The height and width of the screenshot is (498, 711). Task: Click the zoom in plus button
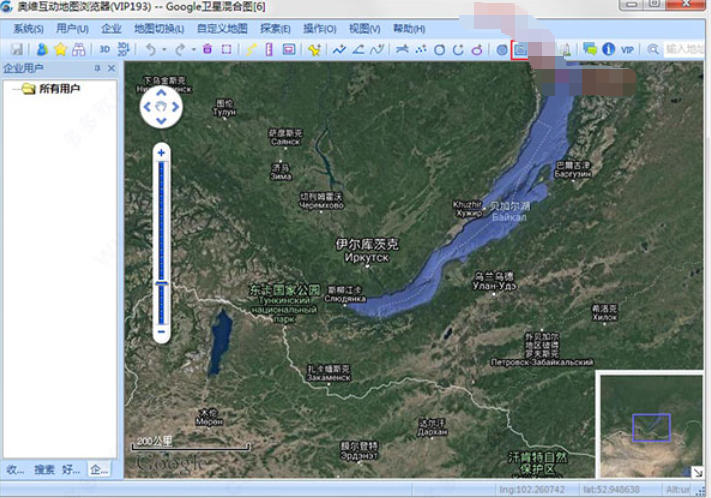click(x=161, y=152)
